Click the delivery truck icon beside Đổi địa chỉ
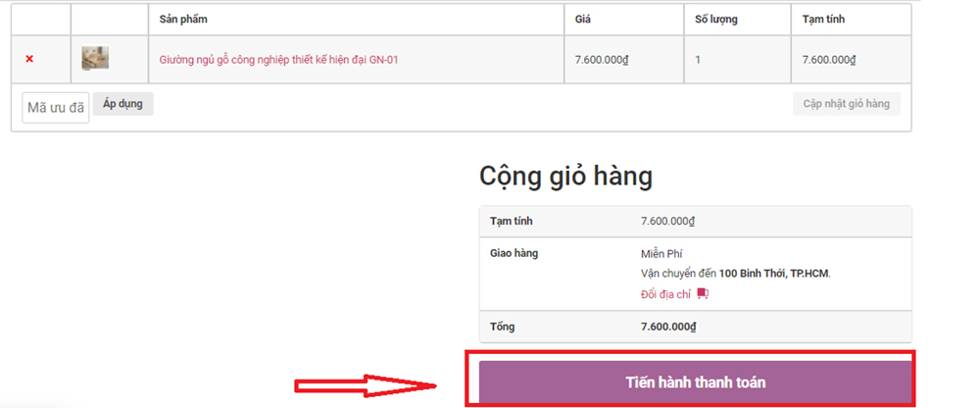Image resolution: width=980 pixels, height=408 pixels. tap(703, 293)
